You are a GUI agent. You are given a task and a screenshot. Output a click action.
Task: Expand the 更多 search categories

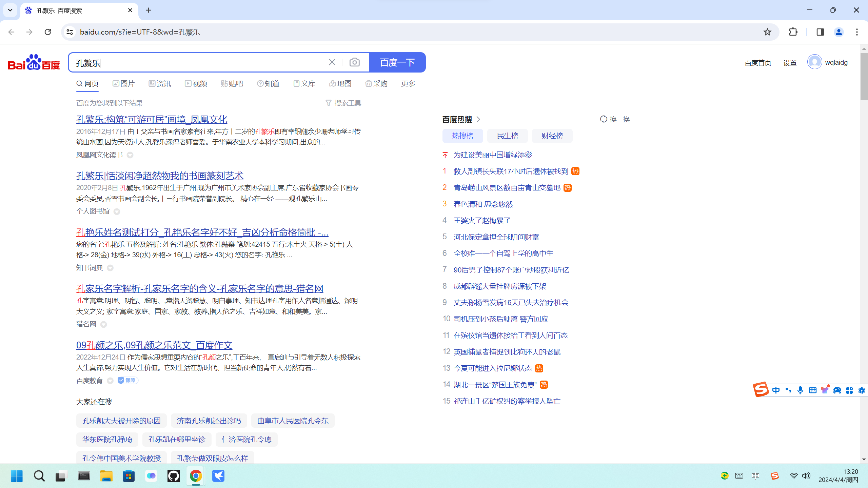[x=408, y=84]
